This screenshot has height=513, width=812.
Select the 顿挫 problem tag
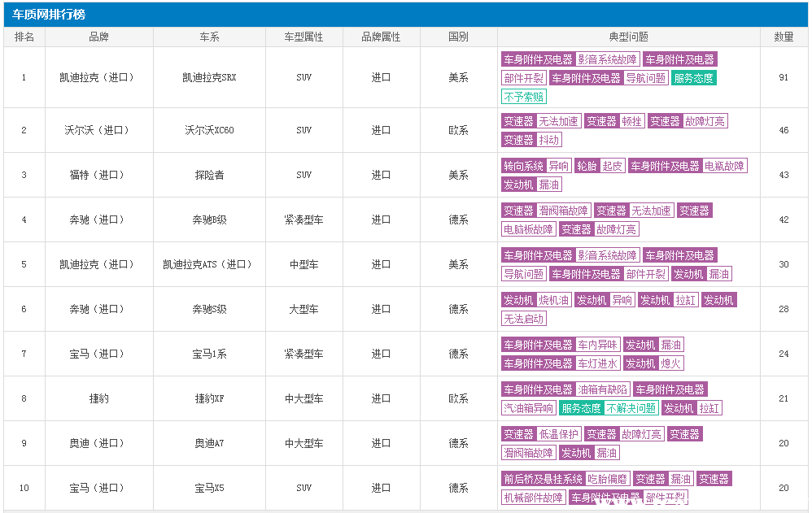(631, 121)
